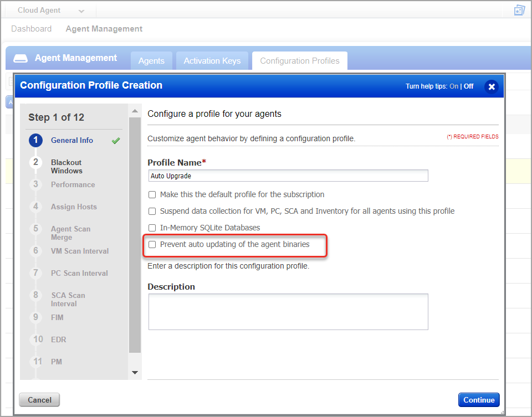
Task: Click the step 2 Blackout Windows circle
Action: click(35, 162)
